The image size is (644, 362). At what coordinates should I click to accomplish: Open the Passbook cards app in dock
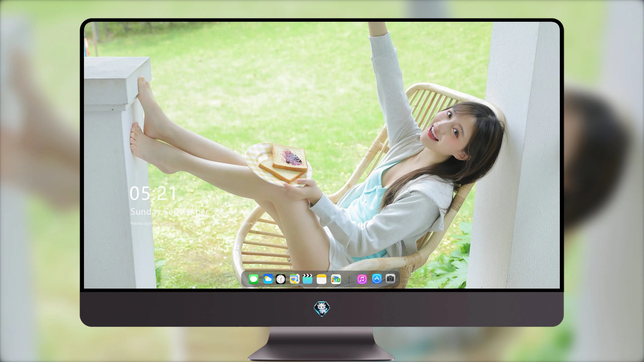coord(336,279)
